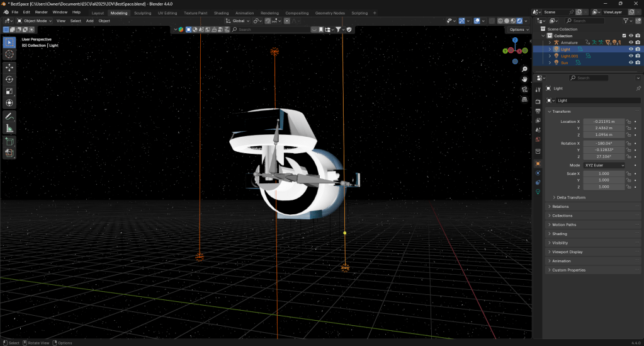
Task: Choose the Rotate tool
Action: pos(9,79)
